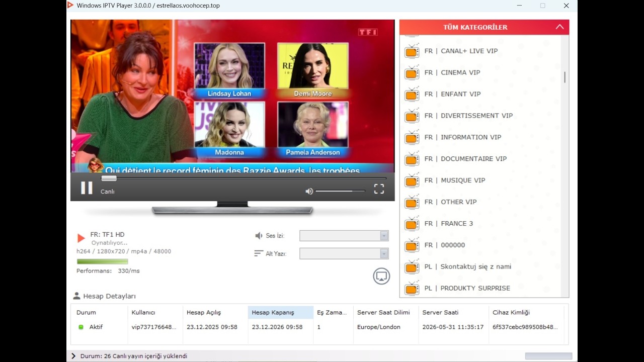This screenshot has width=644, height=362.
Task: Click the Server Saat Dilimi column header
Action: click(385, 312)
